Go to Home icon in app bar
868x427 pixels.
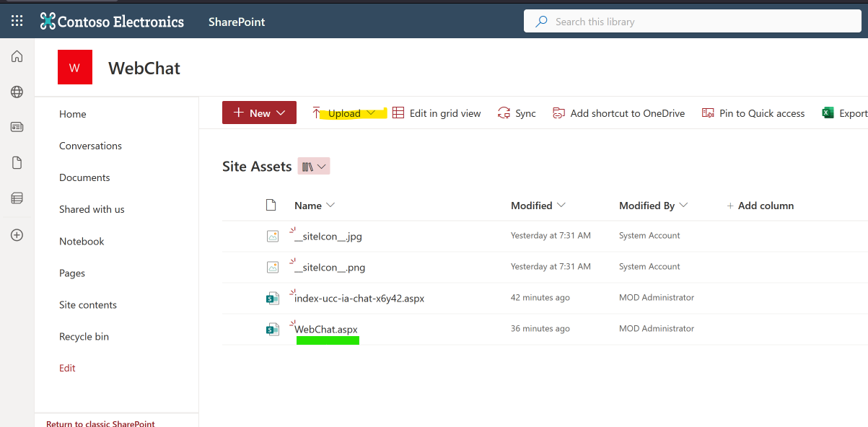[x=17, y=56]
